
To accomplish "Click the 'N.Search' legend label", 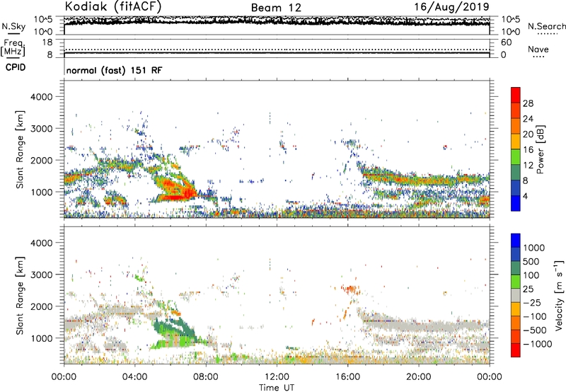I will [x=546, y=26].
